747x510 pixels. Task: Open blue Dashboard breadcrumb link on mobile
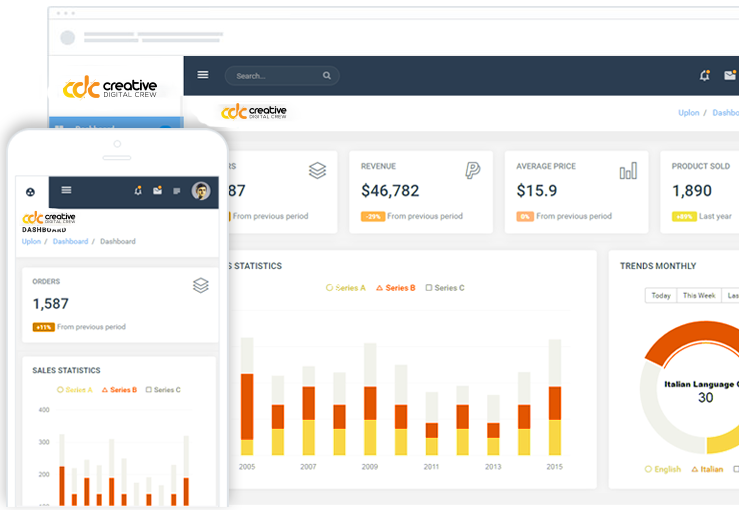[71, 241]
